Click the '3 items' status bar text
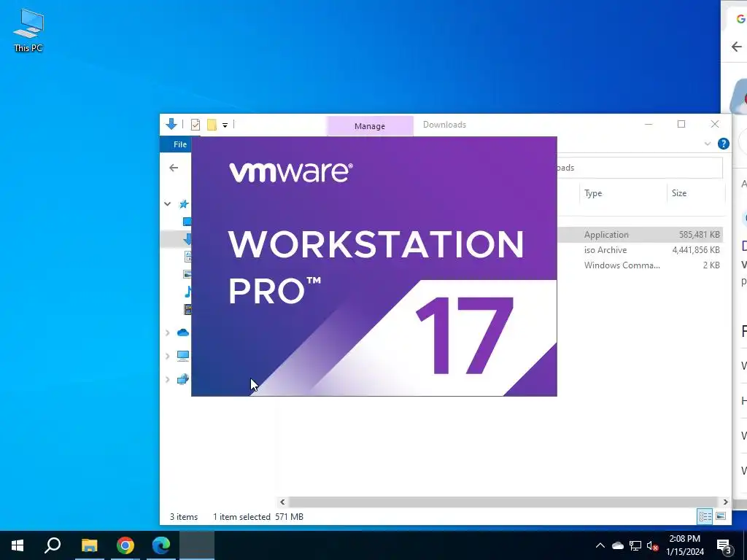Viewport: 747px width, 560px height. click(x=184, y=517)
